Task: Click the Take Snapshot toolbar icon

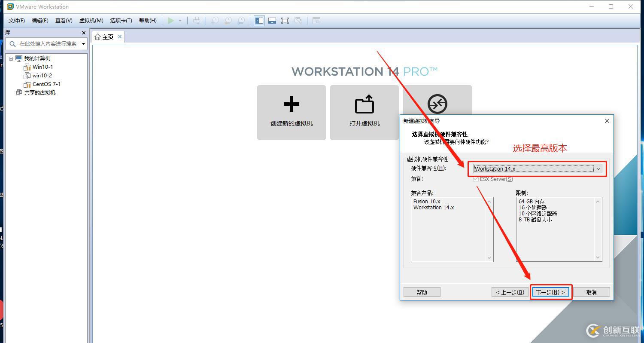Action: coord(215,21)
